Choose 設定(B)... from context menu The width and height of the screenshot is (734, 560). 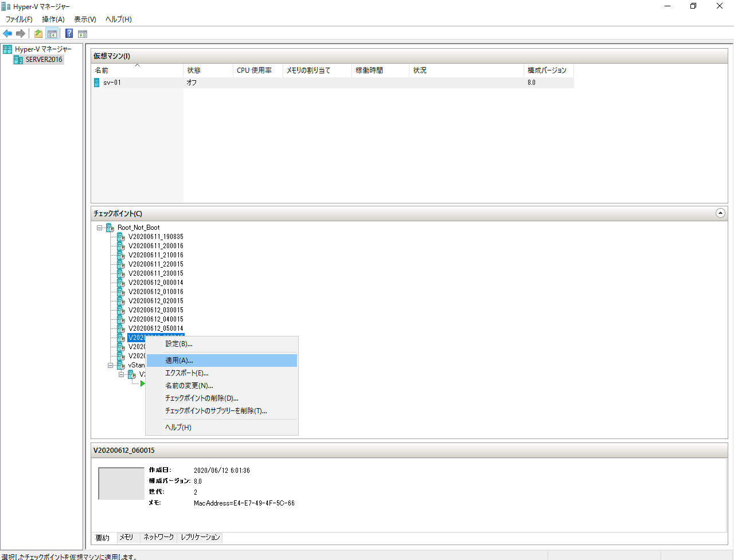coord(222,344)
